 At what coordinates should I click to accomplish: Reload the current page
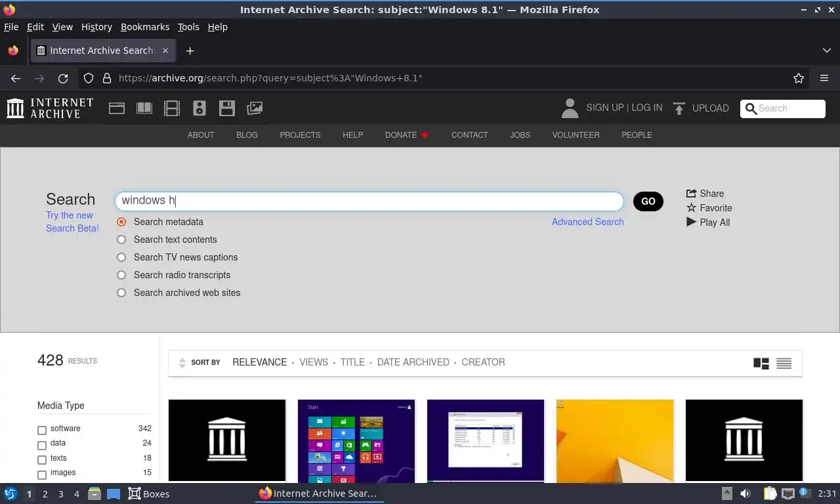63,78
